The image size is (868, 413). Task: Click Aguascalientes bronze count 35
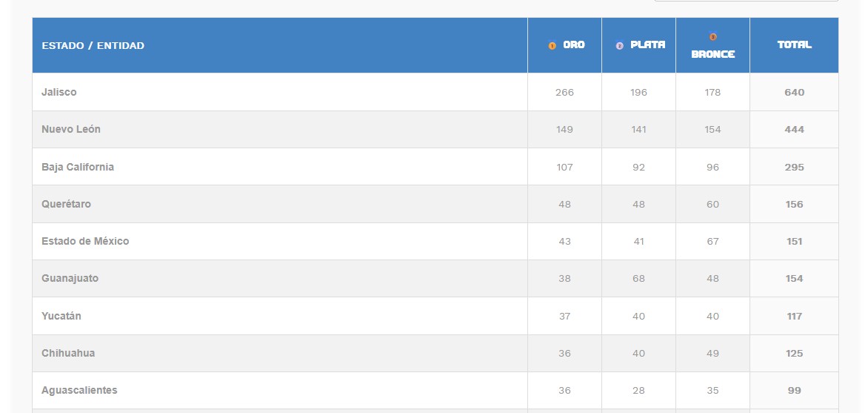pyautogui.click(x=713, y=391)
